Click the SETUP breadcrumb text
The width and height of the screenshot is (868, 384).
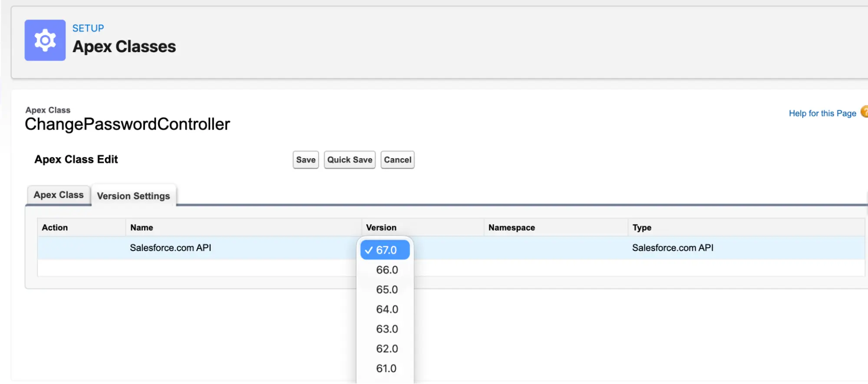pyautogui.click(x=88, y=28)
